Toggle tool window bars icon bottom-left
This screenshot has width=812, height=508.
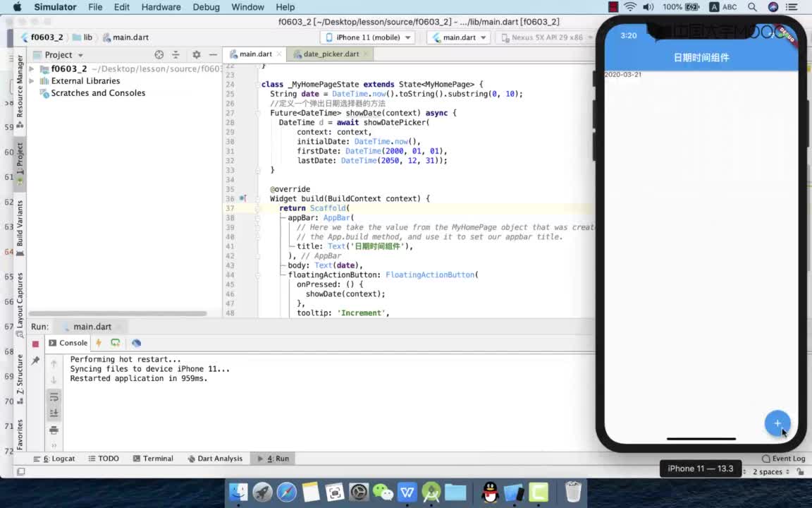point(20,471)
